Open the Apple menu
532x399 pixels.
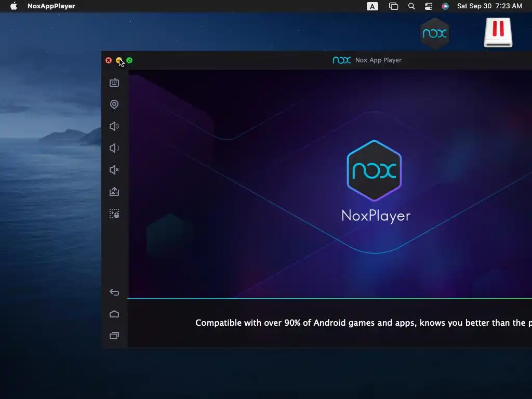point(14,6)
